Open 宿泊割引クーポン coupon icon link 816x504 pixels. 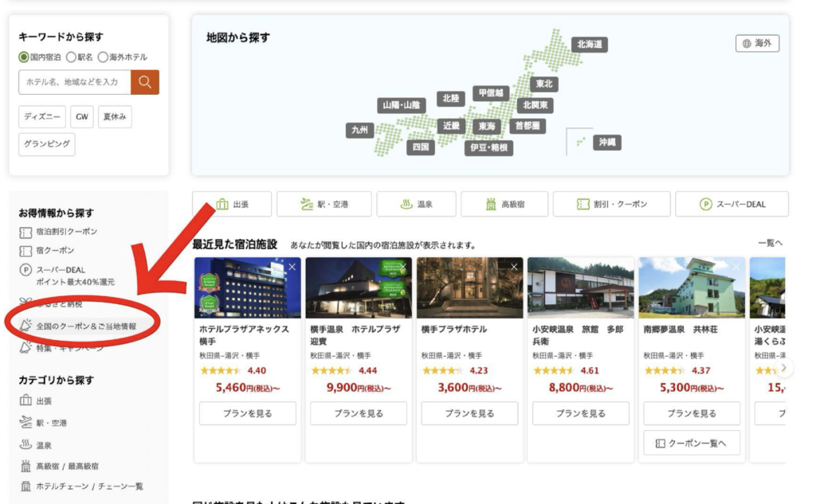pos(25,232)
